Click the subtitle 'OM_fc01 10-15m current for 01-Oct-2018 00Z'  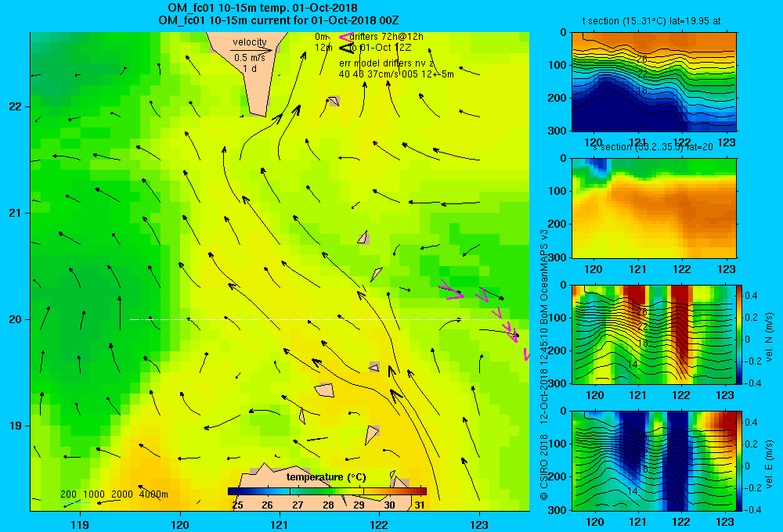coord(279,20)
